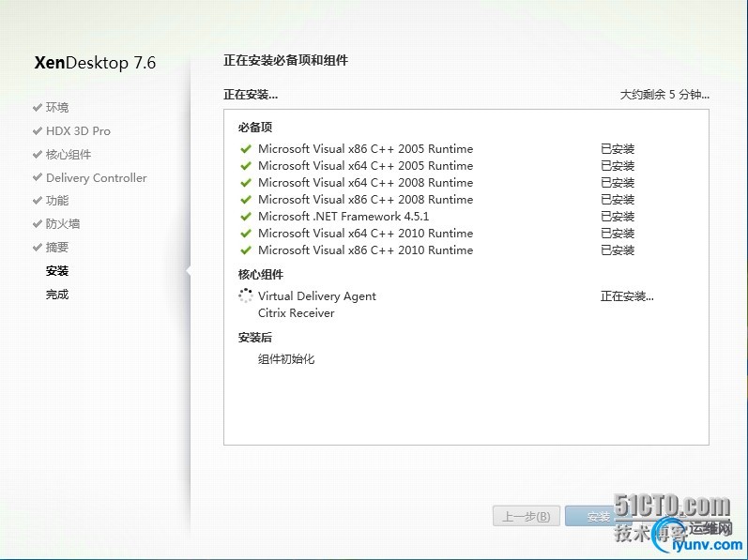Click the 'Citrix Receiver' entry
748x560 pixels.
tap(297, 313)
